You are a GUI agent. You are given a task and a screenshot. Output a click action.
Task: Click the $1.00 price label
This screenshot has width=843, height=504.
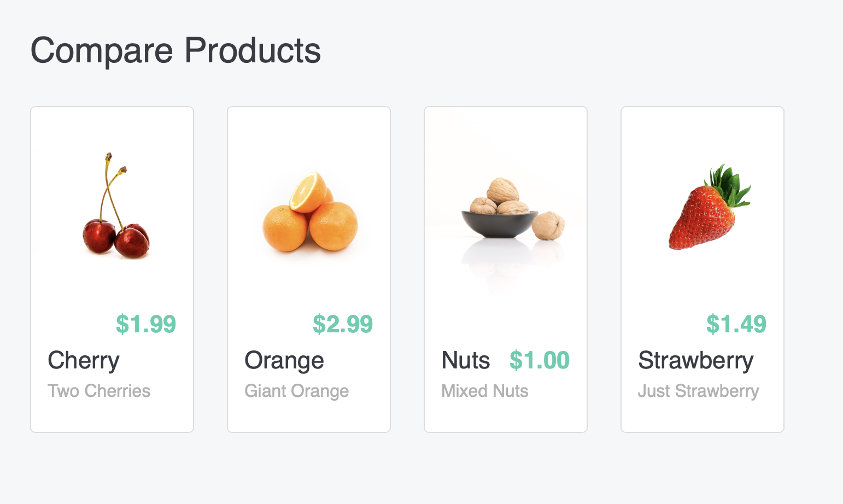[540, 360]
